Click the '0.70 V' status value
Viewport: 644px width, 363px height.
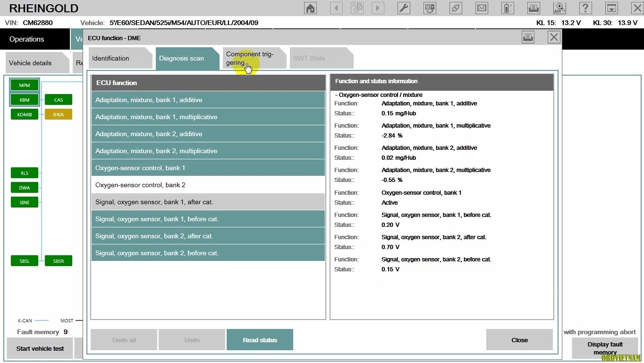[x=390, y=247]
